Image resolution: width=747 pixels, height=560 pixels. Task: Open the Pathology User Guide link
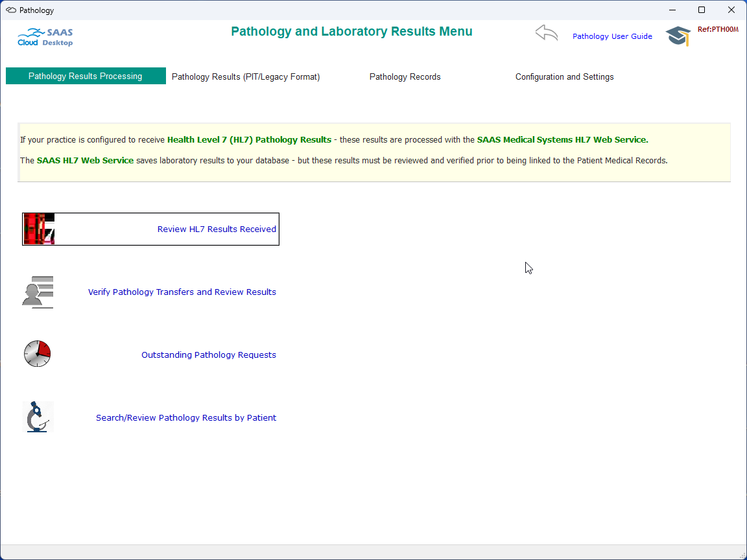[612, 36]
